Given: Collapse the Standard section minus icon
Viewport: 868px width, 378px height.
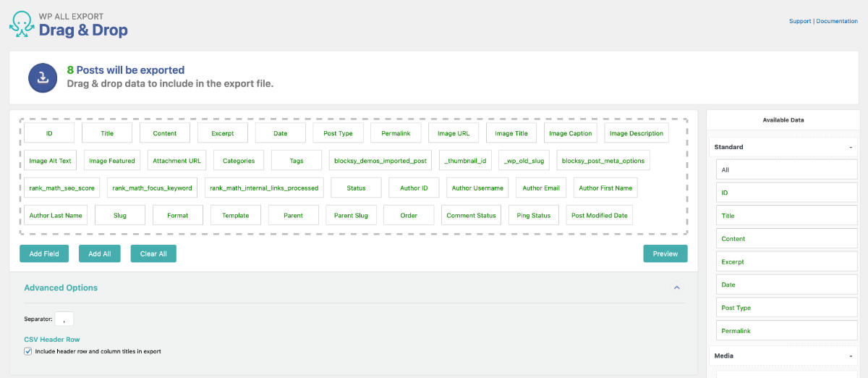Looking at the screenshot, I should (x=851, y=147).
